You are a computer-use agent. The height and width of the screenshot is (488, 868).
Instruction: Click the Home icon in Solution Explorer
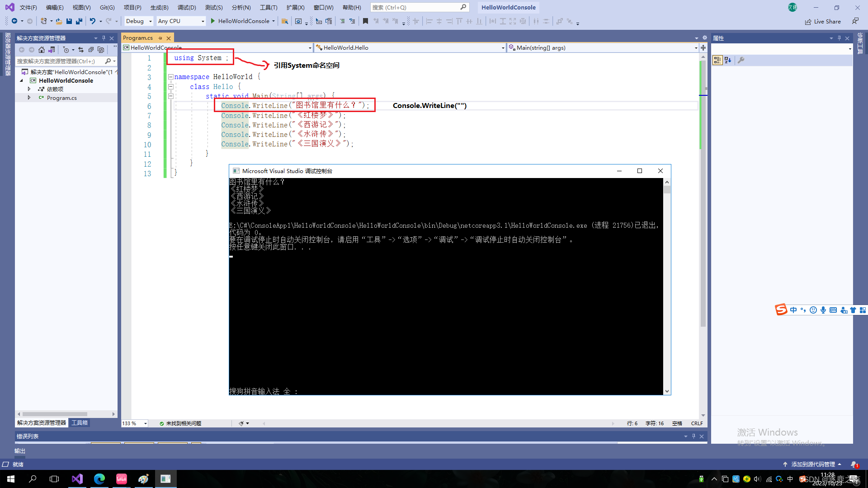42,50
